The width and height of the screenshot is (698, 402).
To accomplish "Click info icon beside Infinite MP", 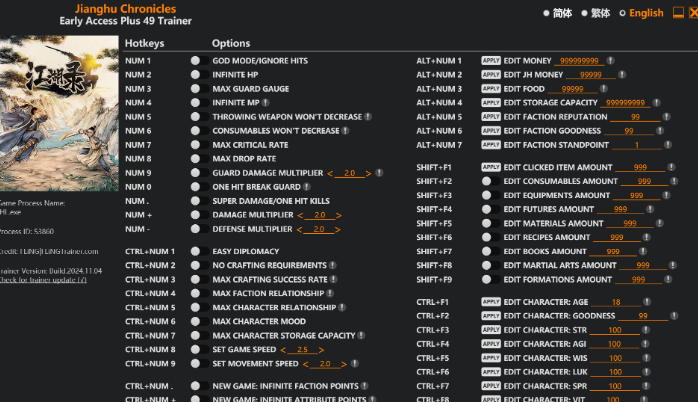I will pyautogui.click(x=265, y=102).
